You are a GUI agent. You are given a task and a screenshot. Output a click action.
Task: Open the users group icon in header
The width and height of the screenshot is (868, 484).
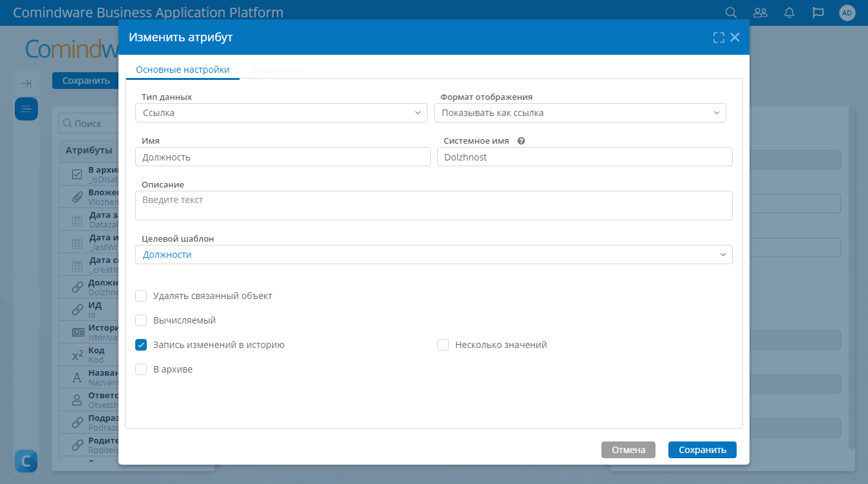760,12
